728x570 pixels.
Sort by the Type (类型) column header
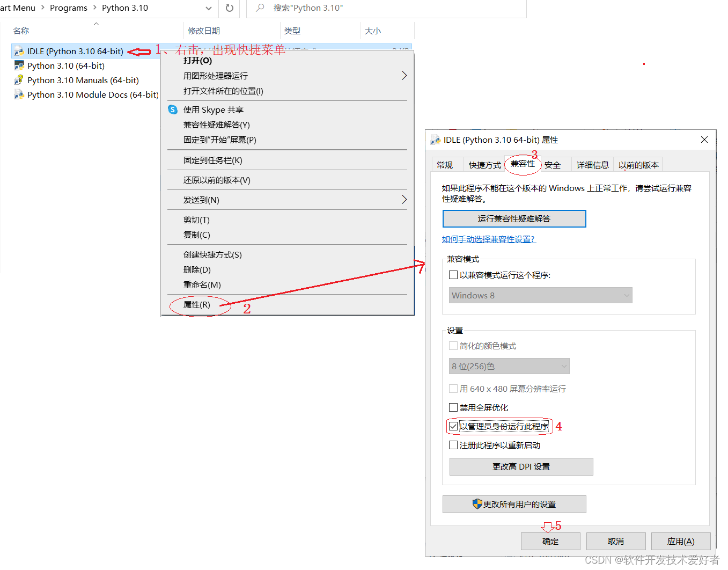point(292,31)
